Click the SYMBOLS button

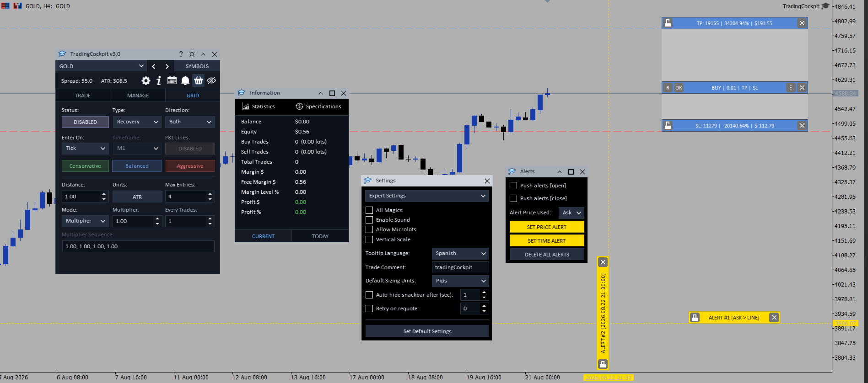tap(197, 66)
